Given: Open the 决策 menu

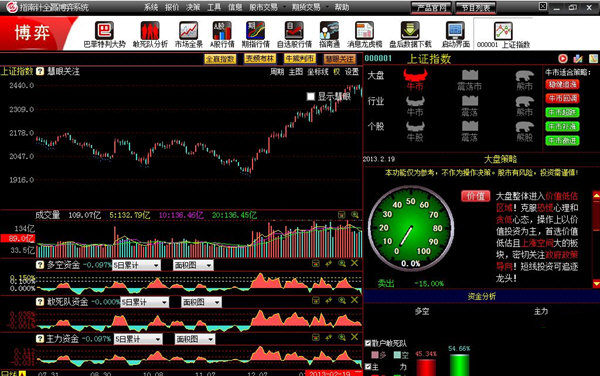Looking at the screenshot, I should (x=193, y=7).
